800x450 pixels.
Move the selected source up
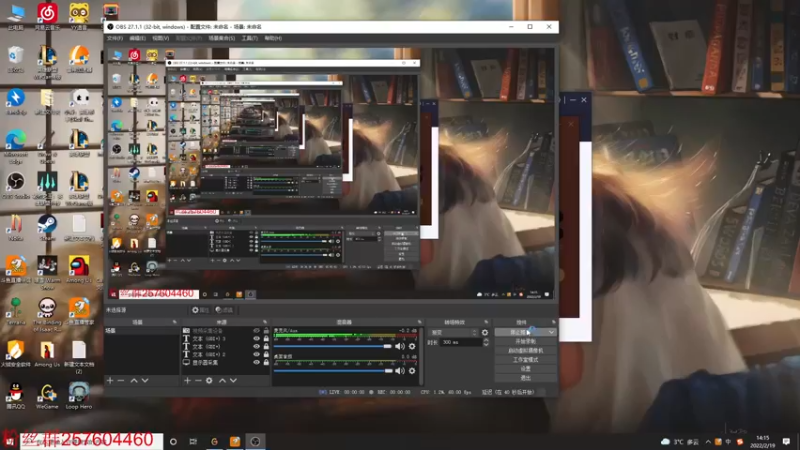222,381
